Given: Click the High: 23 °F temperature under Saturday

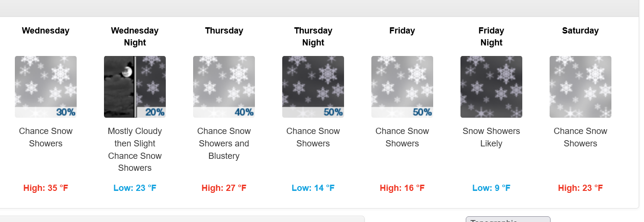Looking at the screenshot, I should pos(580,188).
